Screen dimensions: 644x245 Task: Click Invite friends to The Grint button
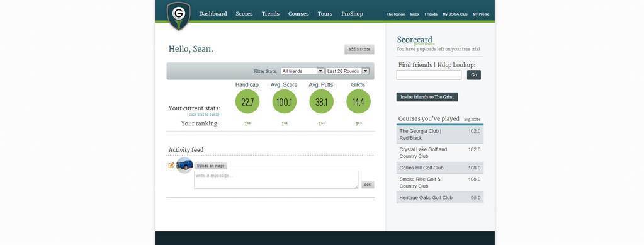click(x=427, y=97)
